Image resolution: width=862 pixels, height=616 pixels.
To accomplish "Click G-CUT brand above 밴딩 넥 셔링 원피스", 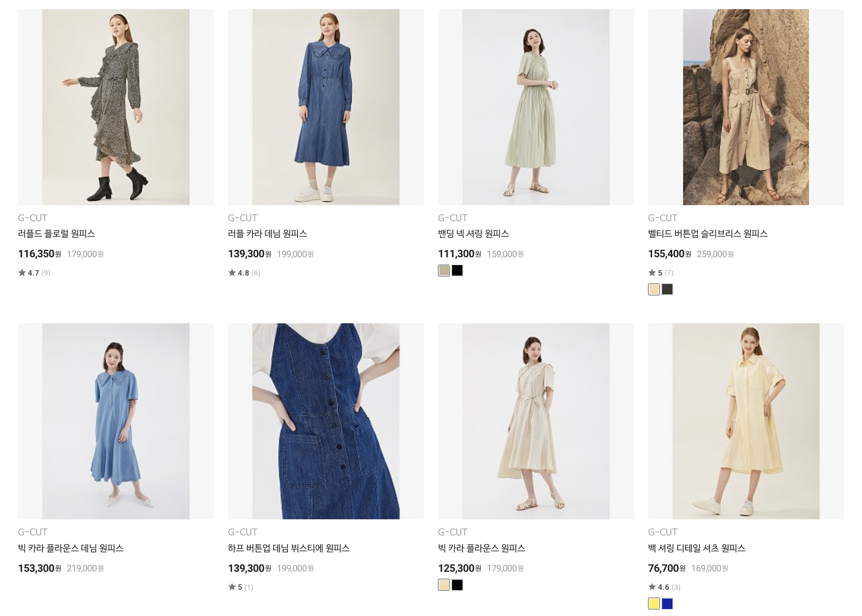I will point(453,218).
